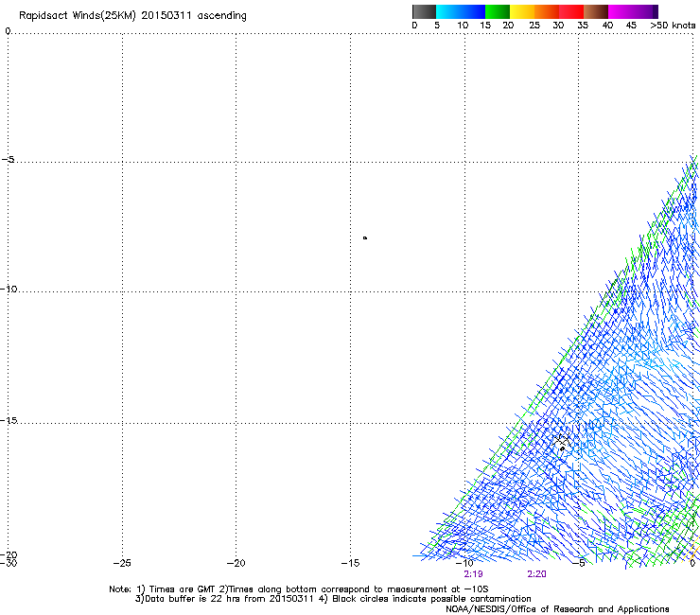Click the gray 0-5 knots legend swatch
The image size is (700, 615).
pos(424,11)
